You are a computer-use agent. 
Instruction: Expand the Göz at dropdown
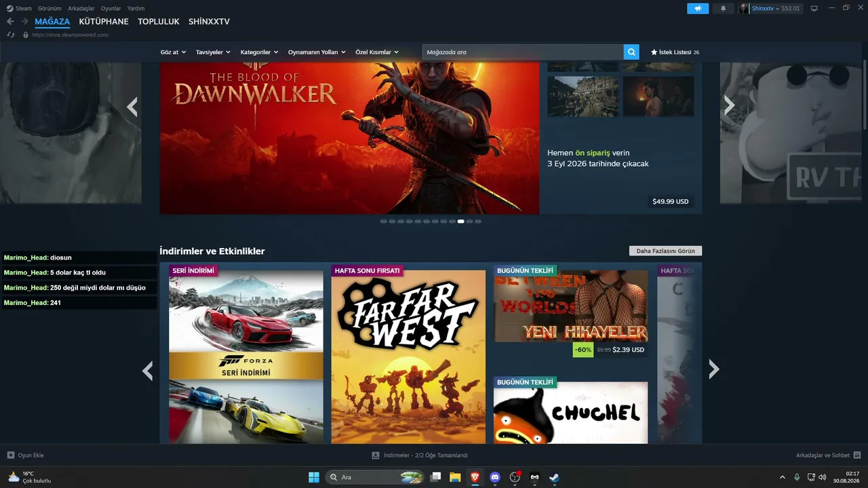(173, 52)
